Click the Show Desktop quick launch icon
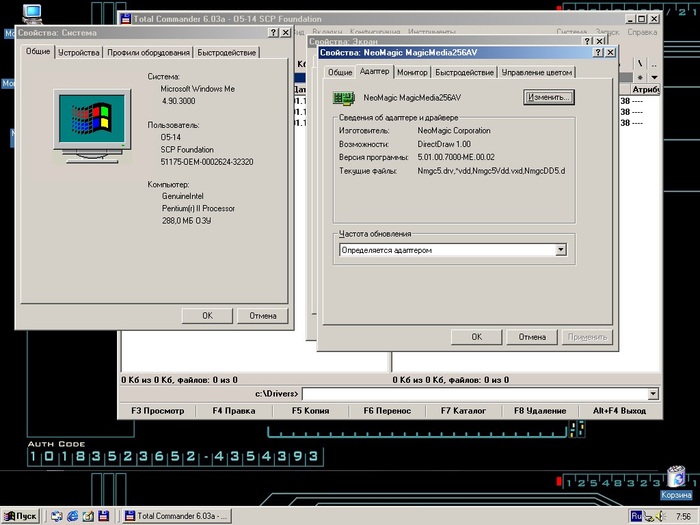700x525 pixels. click(88, 516)
